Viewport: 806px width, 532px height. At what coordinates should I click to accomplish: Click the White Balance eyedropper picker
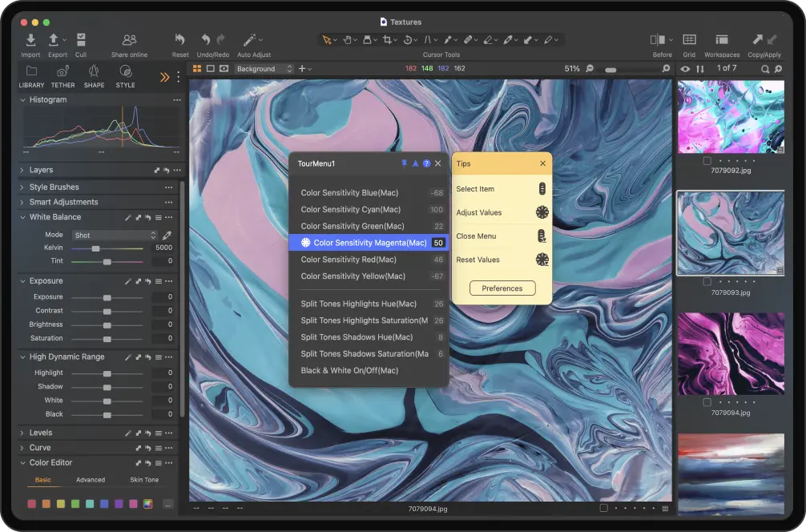coord(167,236)
